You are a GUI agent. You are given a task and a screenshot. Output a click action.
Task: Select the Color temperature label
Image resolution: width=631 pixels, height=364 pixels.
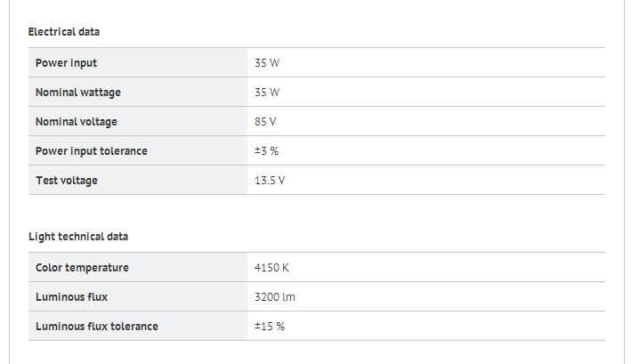tap(82, 268)
